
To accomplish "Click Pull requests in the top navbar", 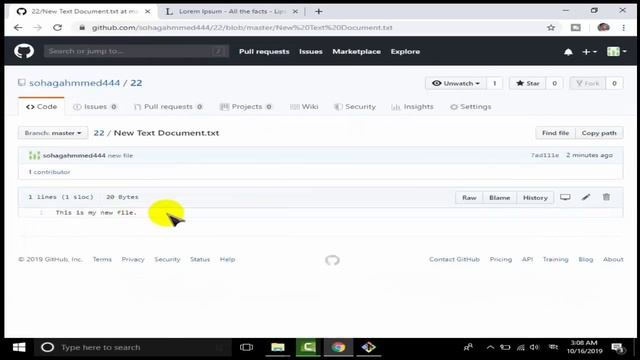I will pos(264,51).
